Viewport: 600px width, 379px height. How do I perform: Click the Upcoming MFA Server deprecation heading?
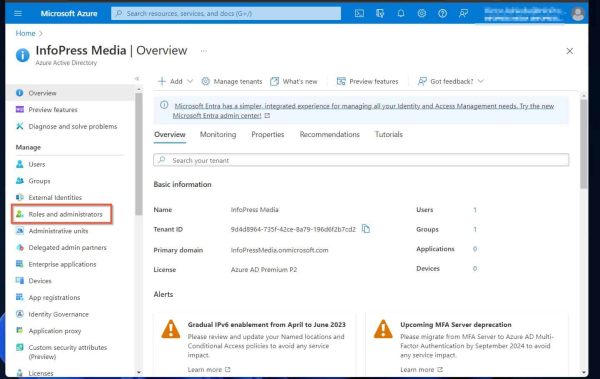point(456,325)
